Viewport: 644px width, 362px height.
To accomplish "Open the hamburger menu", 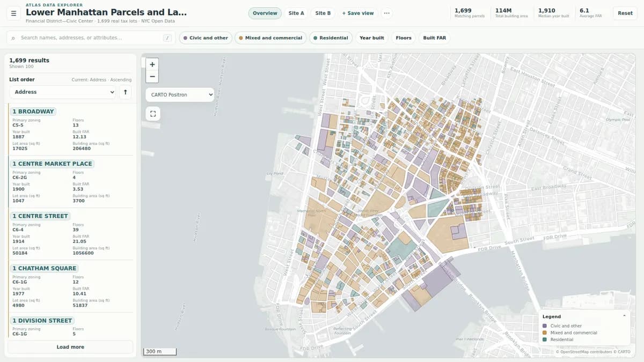I will click(14, 13).
